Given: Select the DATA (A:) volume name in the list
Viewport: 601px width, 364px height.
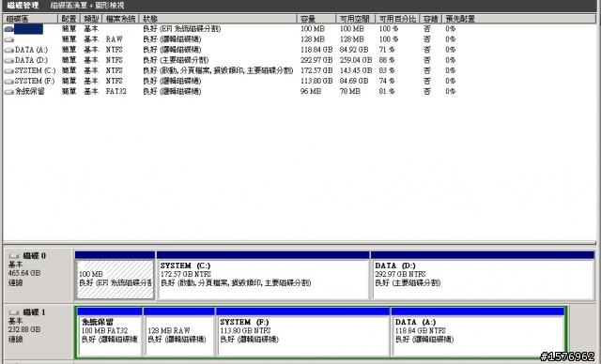Looking at the screenshot, I should coord(31,50).
